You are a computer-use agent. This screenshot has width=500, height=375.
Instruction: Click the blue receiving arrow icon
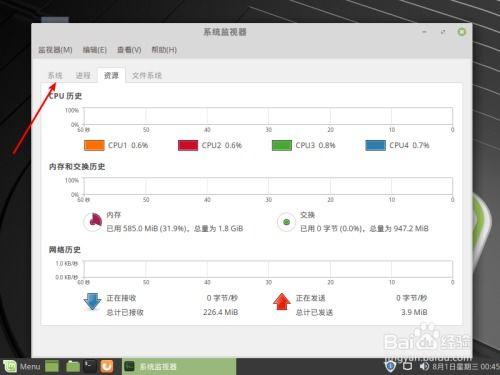click(x=92, y=302)
